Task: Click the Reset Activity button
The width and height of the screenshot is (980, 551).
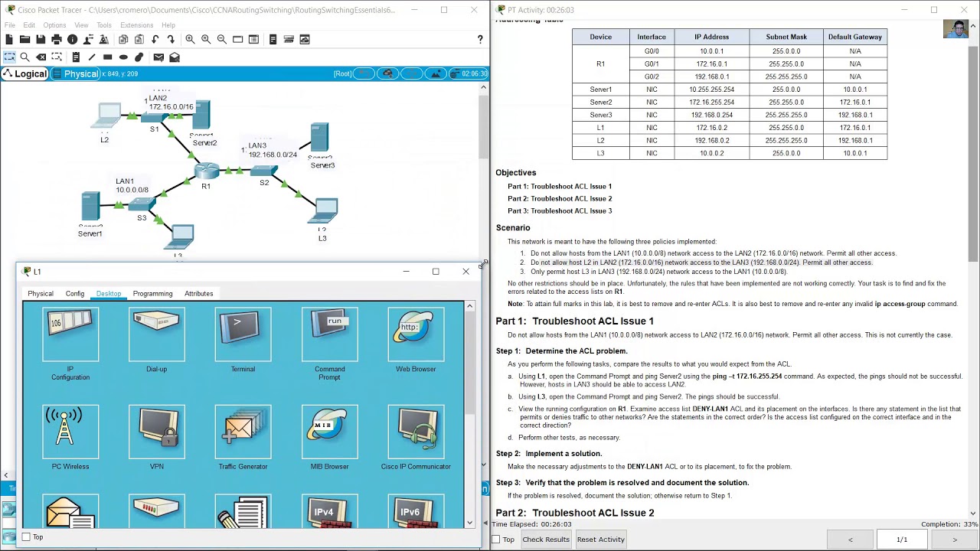Action: tap(601, 540)
